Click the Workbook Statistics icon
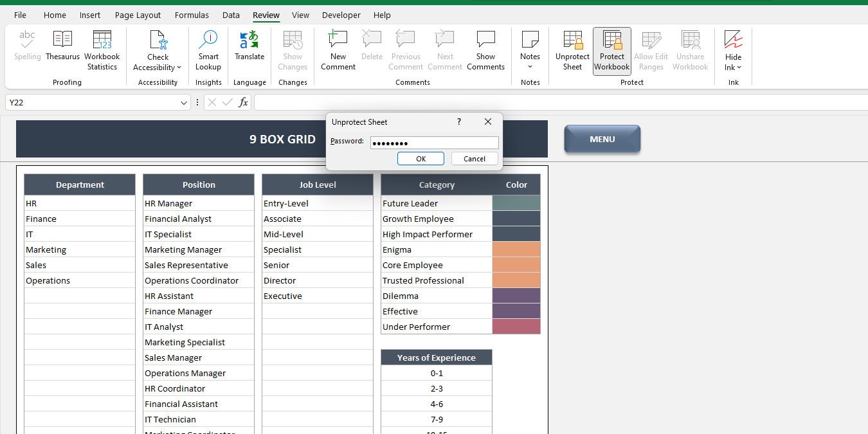 click(102, 40)
